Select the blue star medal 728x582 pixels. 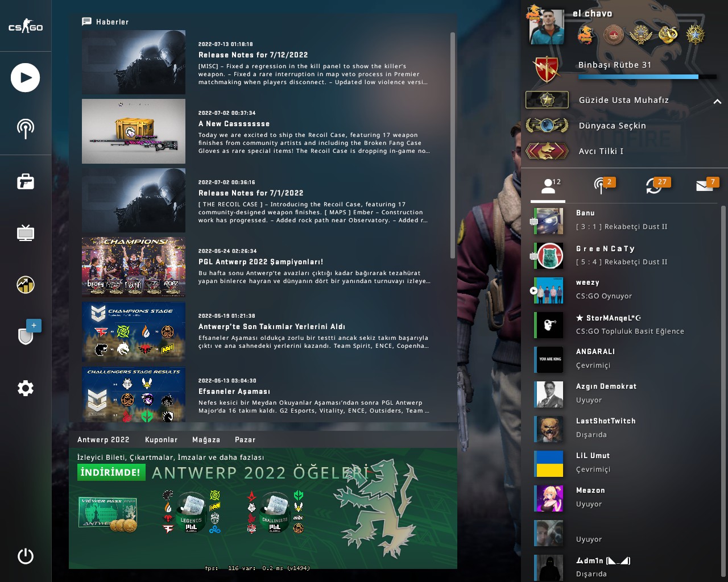click(696, 35)
